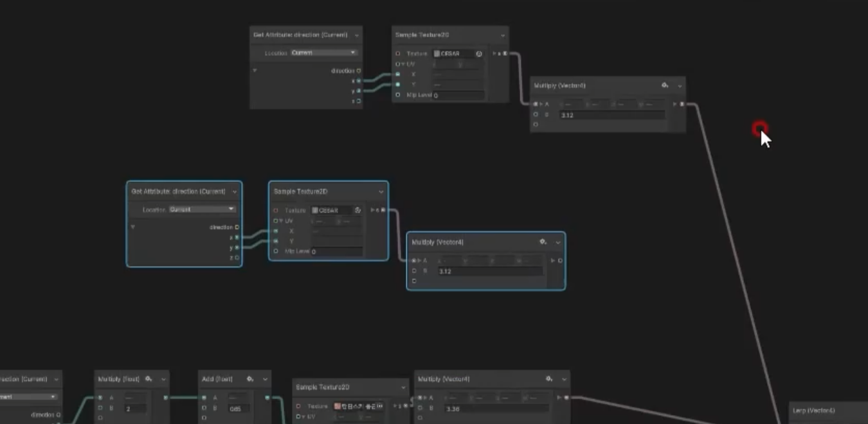The width and height of the screenshot is (868, 424).
Task: Expand A input in blue-outlined Multiply (Vector4)
Action: coord(419,260)
